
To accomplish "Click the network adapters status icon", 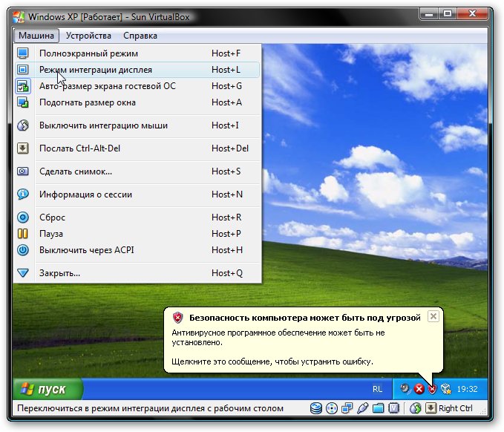I will tap(347, 408).
